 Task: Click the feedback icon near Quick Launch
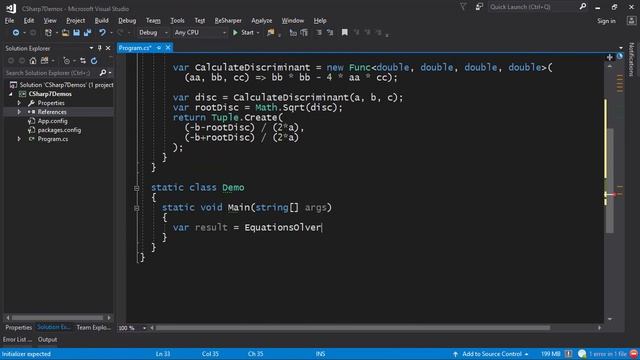tap(479, 7)
